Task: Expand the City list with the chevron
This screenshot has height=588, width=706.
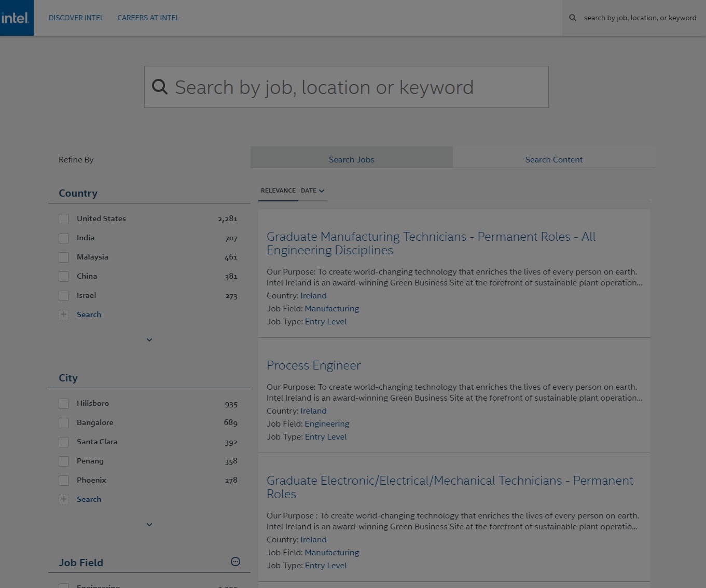Action: (x=149, y=525)
